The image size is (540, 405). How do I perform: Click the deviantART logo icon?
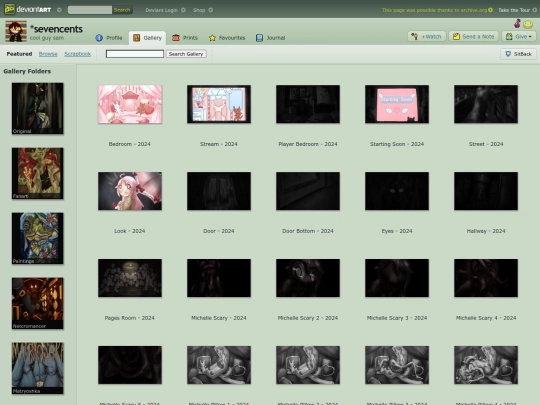pyautogui.click(x=10, y=9)
